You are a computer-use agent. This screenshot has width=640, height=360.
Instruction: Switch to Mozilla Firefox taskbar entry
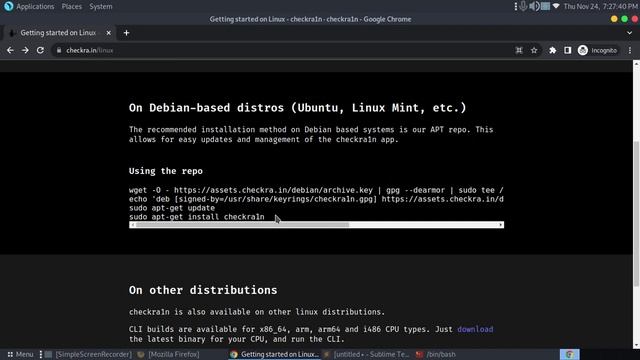point(169,354)
